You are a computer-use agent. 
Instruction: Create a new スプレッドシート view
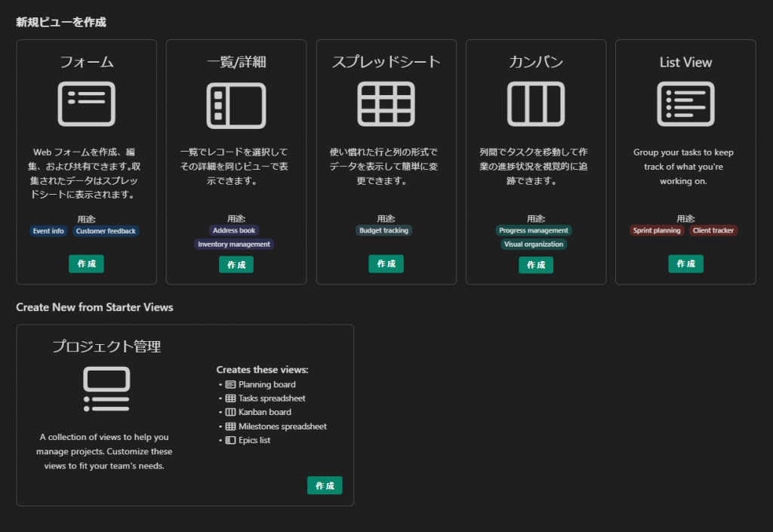click(386, 264)
